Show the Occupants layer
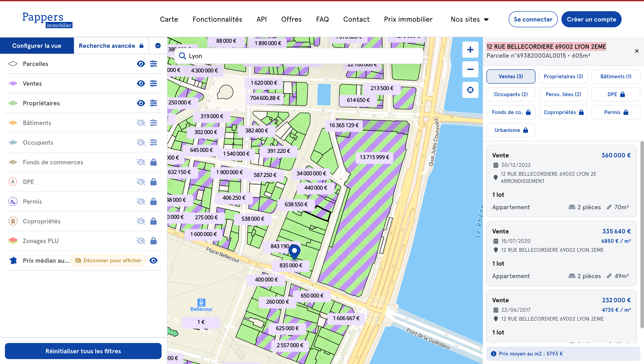The height and width of the screenshot is (364, 644). [x=141, y=142]
